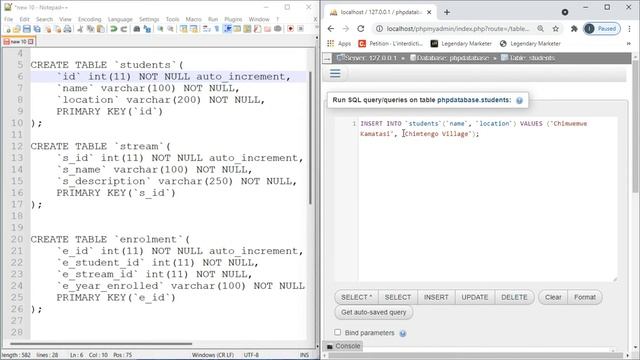640x360 pixels.
Task: Toggle the Indent Guide button in Notepad++
Action: pos(227,29)
